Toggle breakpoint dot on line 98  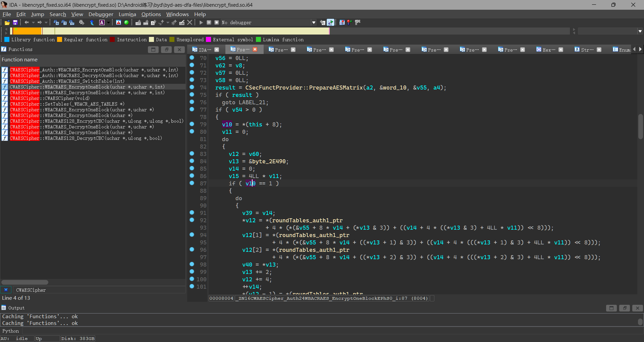(192, 264)
